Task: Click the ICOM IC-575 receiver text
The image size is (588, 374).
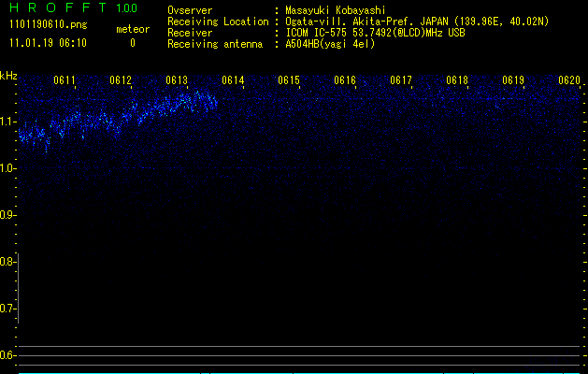Action: 375,33
